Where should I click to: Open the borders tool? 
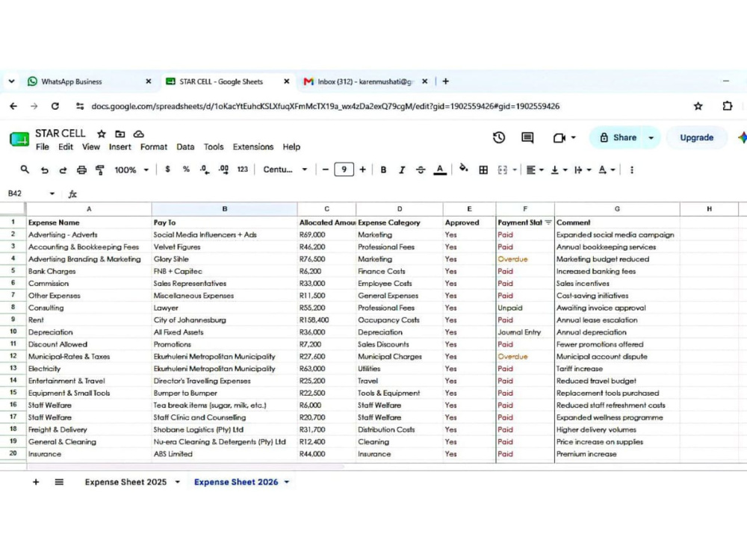tap(483, 170)
